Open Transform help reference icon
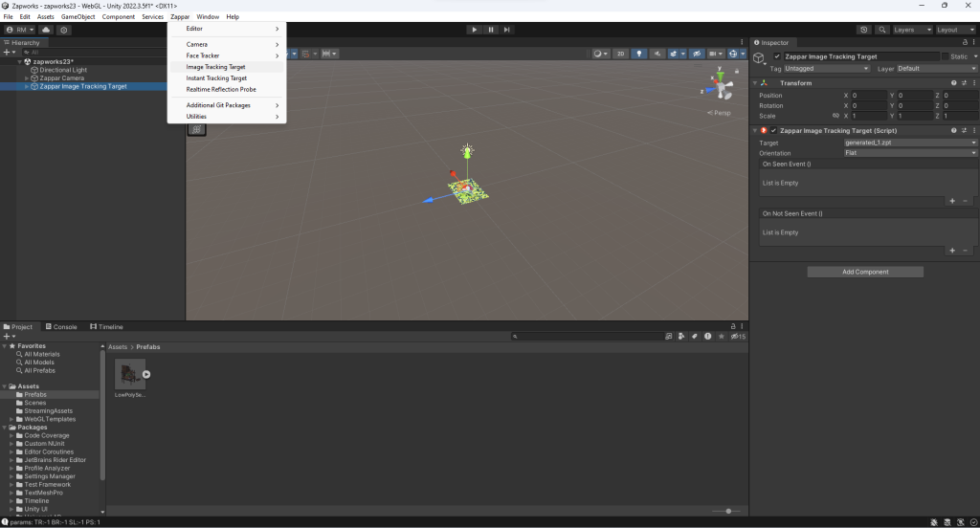The width and height of the screenshot is (980, 528). click(x=954, y=83)
